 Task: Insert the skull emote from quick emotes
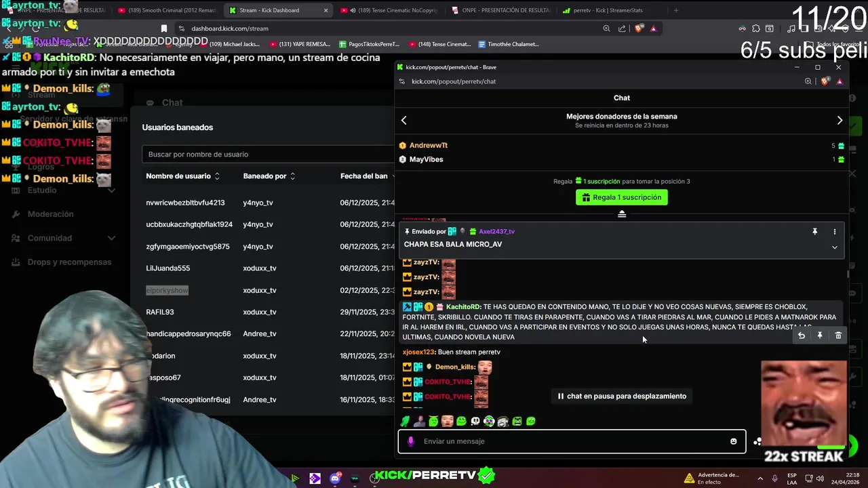[475, 422]
